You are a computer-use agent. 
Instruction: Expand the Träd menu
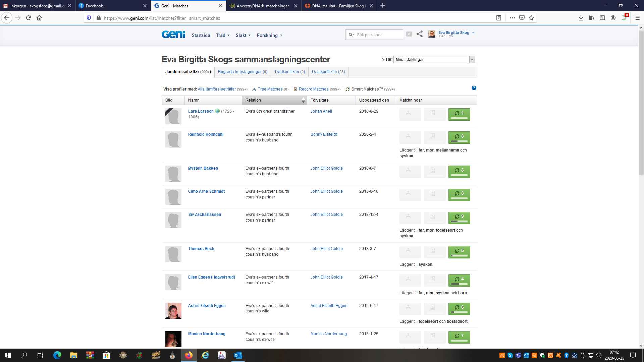pos(223,35)
